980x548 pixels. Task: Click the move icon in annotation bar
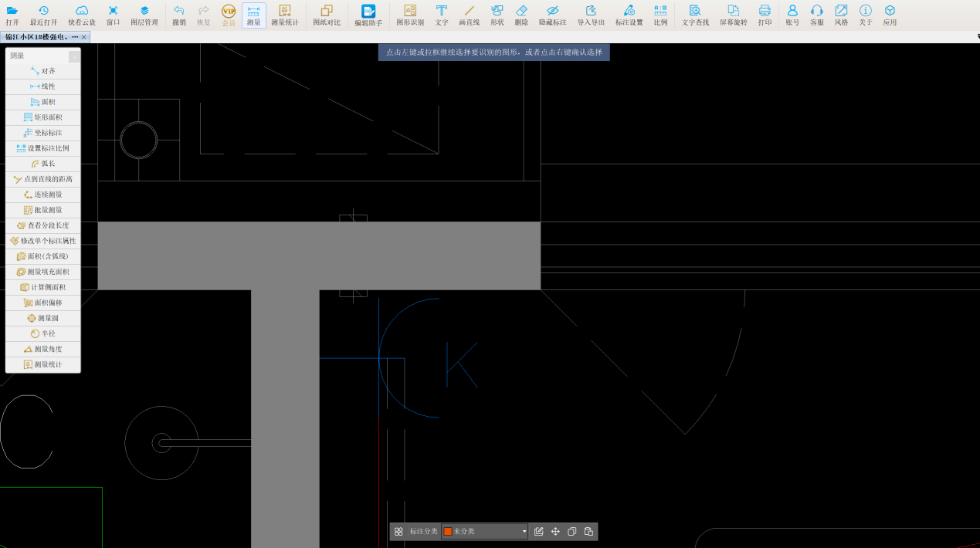coord(555,532)
